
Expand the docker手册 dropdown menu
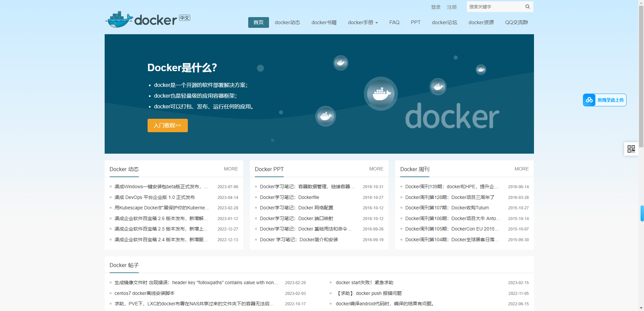[x=363, y=22]
